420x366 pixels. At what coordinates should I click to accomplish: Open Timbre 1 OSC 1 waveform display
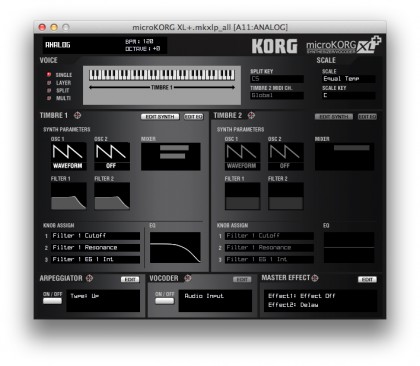point(69,156)
